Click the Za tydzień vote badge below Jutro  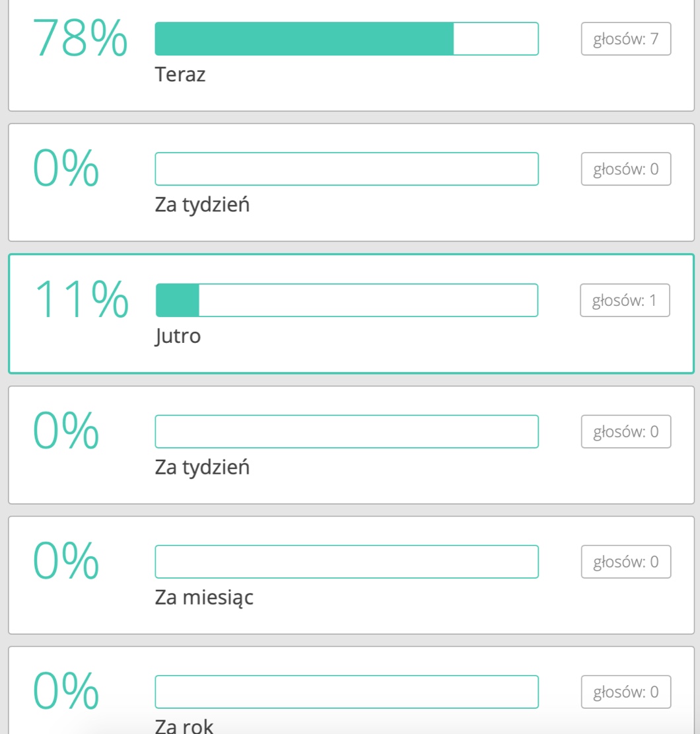[625, 431]
